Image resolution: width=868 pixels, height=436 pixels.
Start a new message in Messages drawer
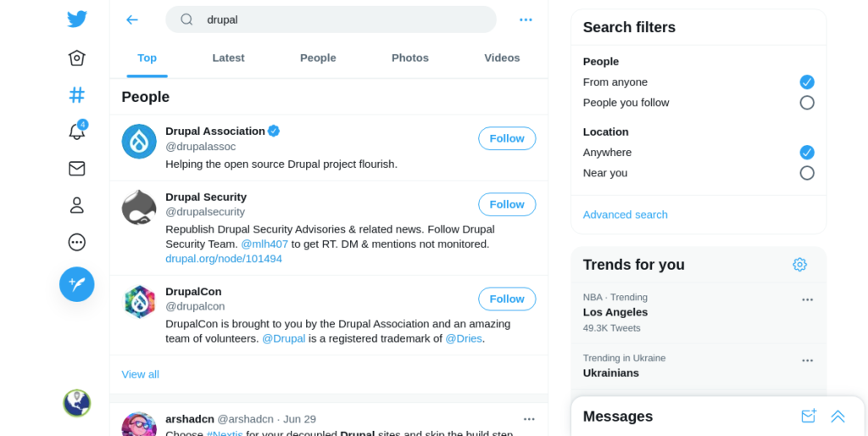tap(808, 416)
